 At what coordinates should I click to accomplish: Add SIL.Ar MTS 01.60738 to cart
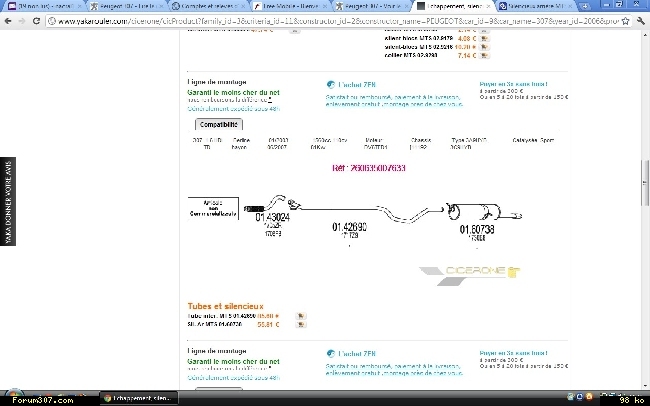point(301,325)
